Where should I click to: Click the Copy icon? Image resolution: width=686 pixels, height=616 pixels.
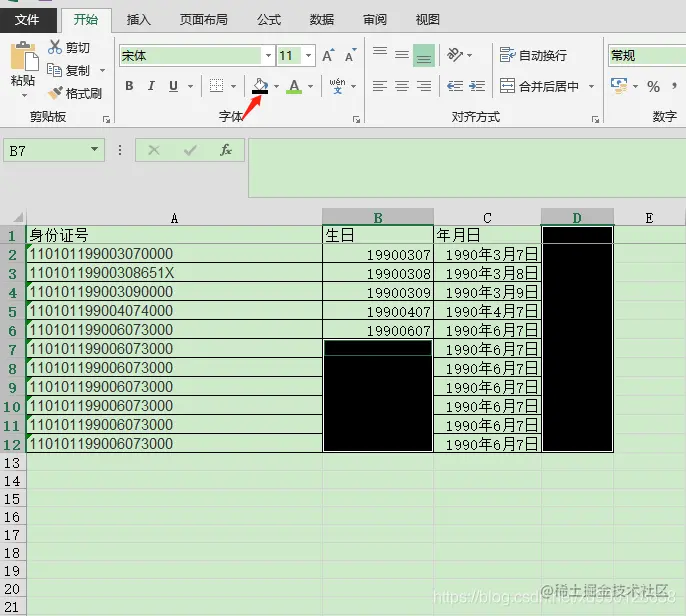click(54, 70)
